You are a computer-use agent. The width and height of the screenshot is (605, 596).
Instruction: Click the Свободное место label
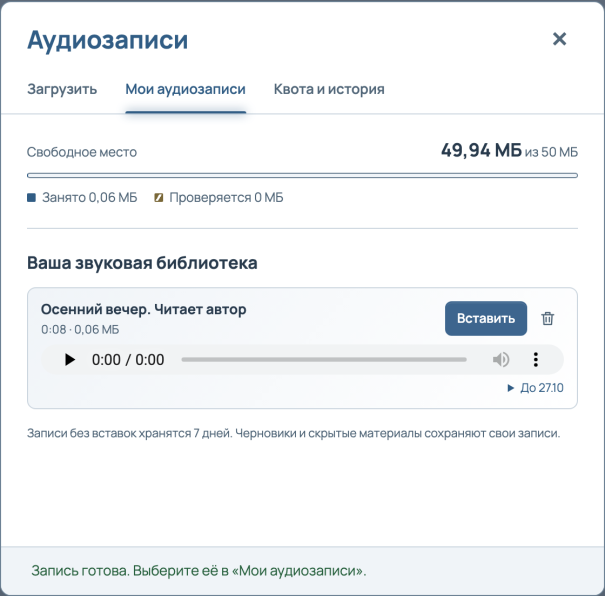(82, 152)
